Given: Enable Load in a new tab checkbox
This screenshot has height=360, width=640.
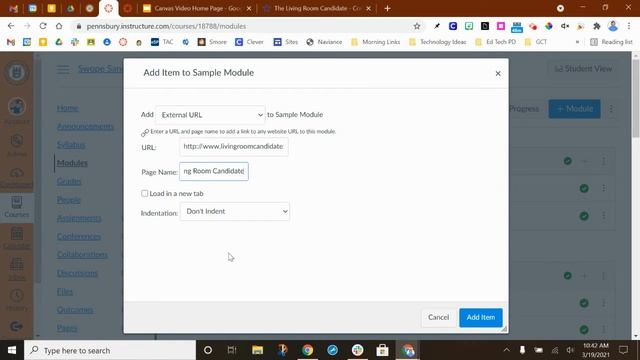Looking at the screenshot, I should click(144, 193).
